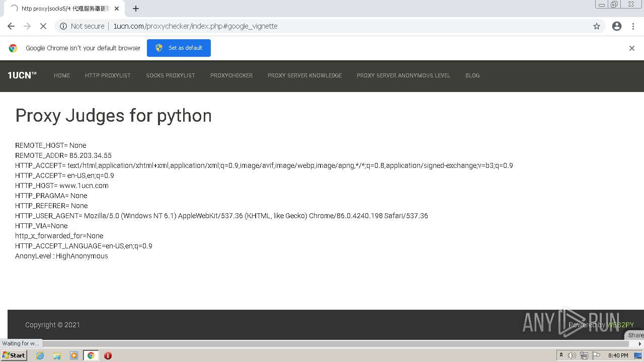Open the HOME menu item
The image size is (644, 362).
[x=62, y=75]
